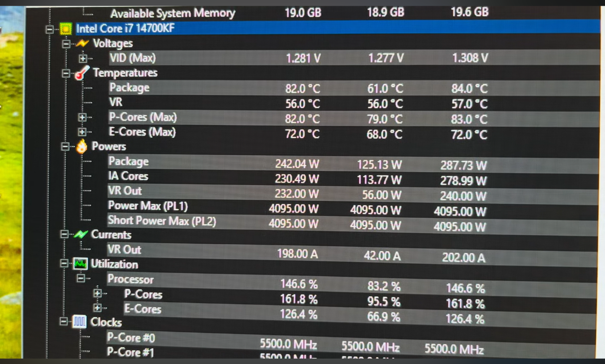Click the 287.73 W package power value
The height and width of the screenshot is (364, 605).
[x=464, y=166]
